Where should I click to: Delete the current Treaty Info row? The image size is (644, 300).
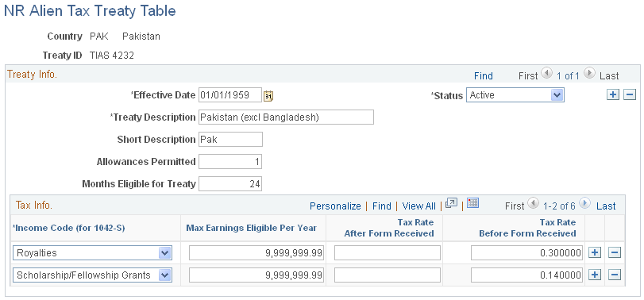pos(630,94)
